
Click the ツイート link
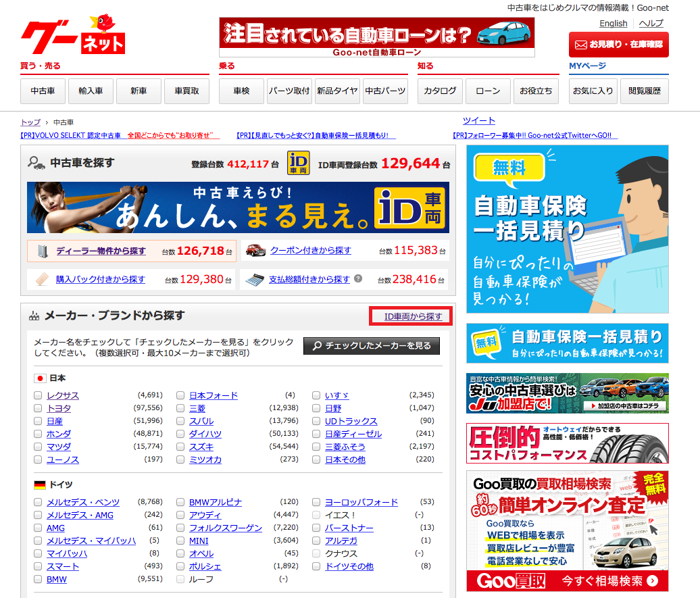(479, 120)
